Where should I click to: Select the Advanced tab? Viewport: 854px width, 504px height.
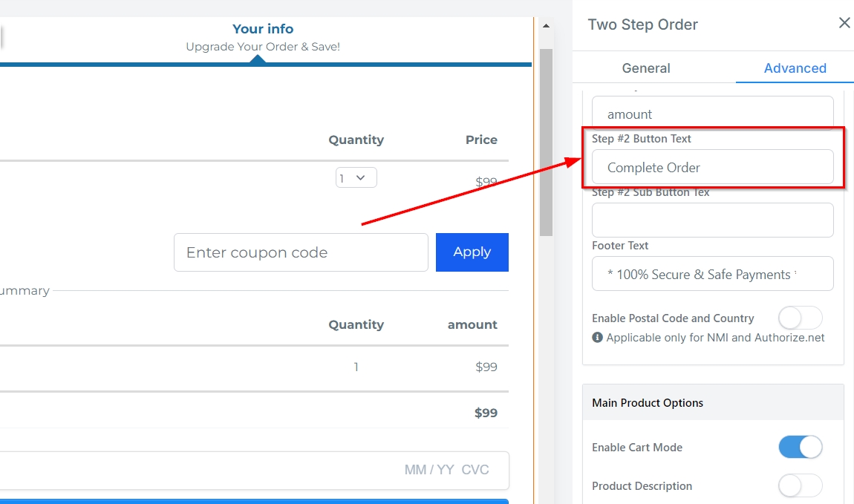[795, 68]
